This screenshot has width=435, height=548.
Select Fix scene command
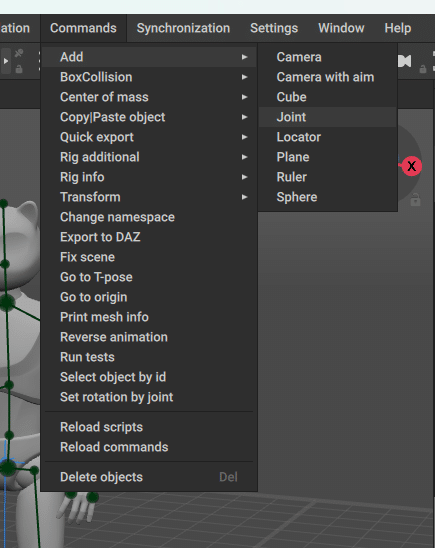(149, 257)
